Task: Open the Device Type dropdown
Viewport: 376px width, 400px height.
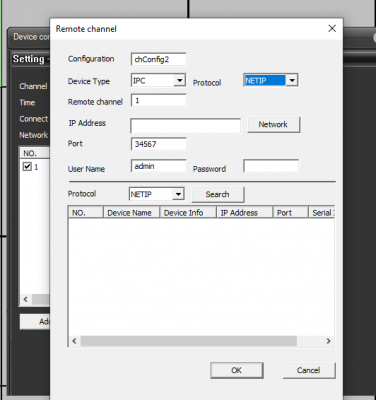Action: click(x=180, y=80)
